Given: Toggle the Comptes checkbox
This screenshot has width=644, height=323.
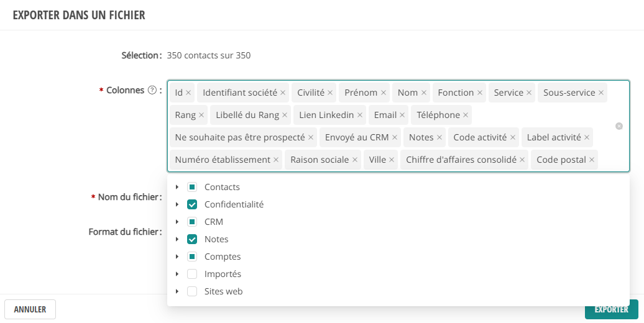Looking at the screenshot, I should [192, 257].
